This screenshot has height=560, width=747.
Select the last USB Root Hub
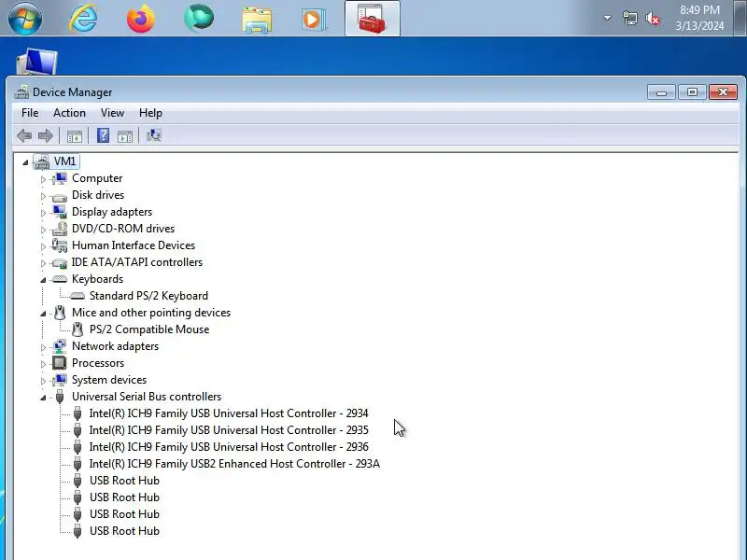pyautogui.click(x=124, y=531)
